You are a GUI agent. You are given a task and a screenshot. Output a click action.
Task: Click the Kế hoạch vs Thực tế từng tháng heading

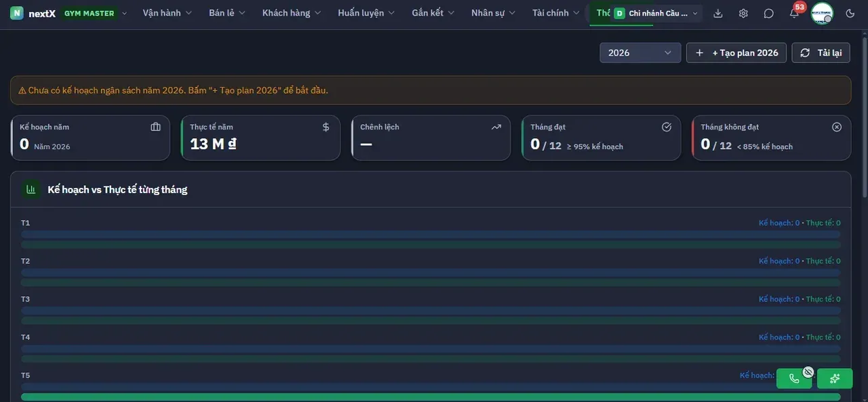(x=117, y=190)
